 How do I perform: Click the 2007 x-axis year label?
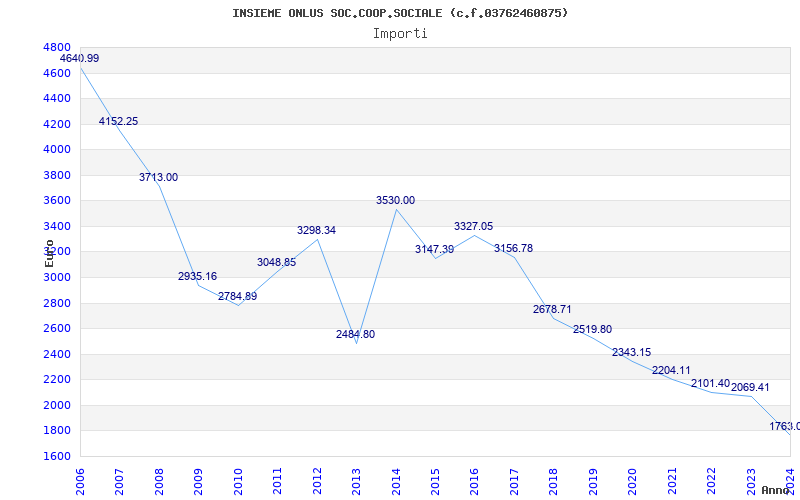point(119,482)
